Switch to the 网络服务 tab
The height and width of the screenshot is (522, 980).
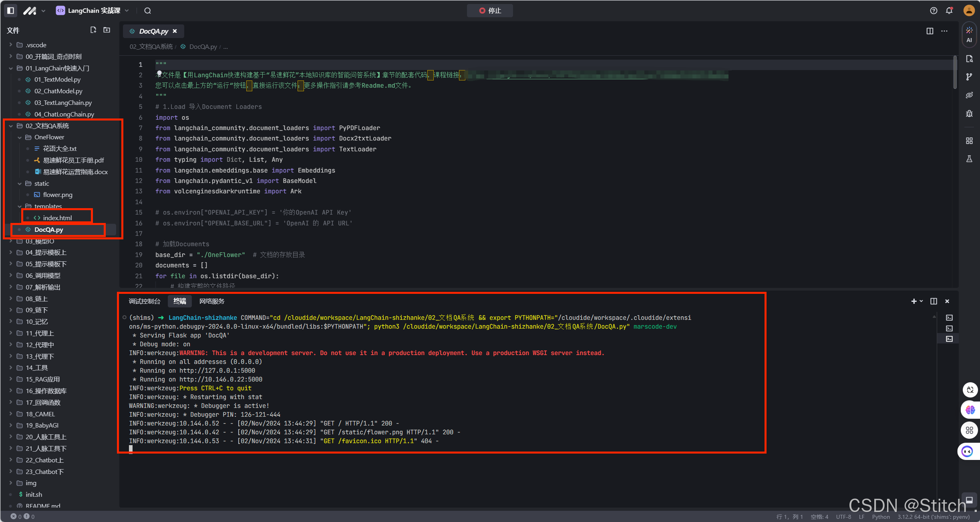(x=212, y=301)
